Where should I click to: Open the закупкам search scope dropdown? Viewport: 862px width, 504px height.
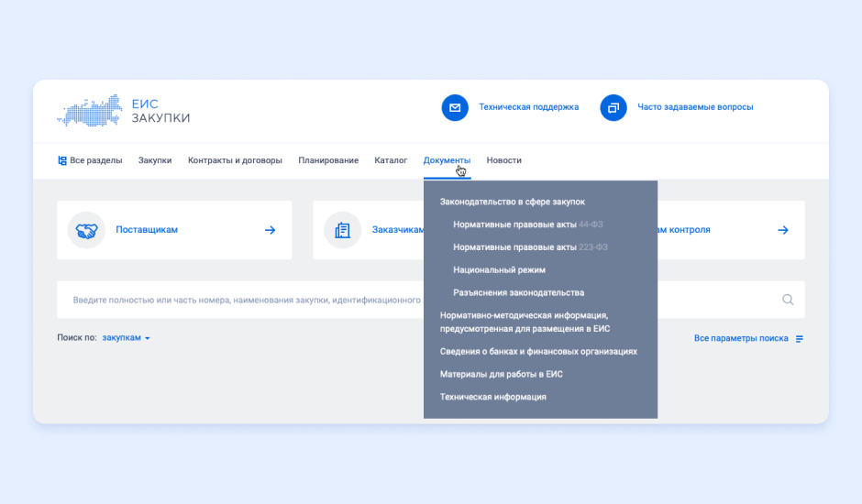pos(126,337)
